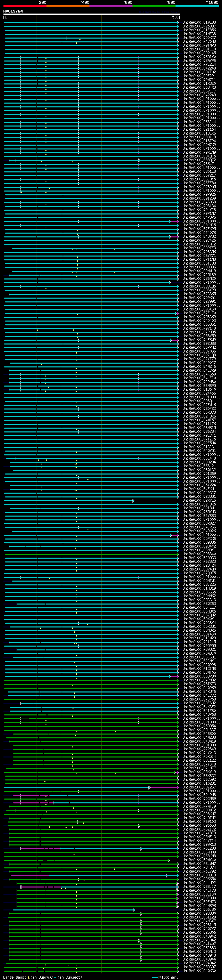Select UniRef100_C4WT57
The height and width of the screenshot is (980, 222).
pyautogui.click(x=199, y=420)
